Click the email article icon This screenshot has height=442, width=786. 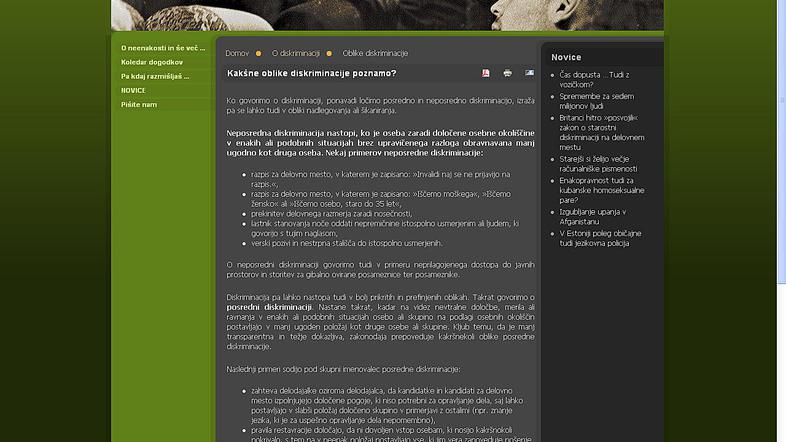coord(529,73)
